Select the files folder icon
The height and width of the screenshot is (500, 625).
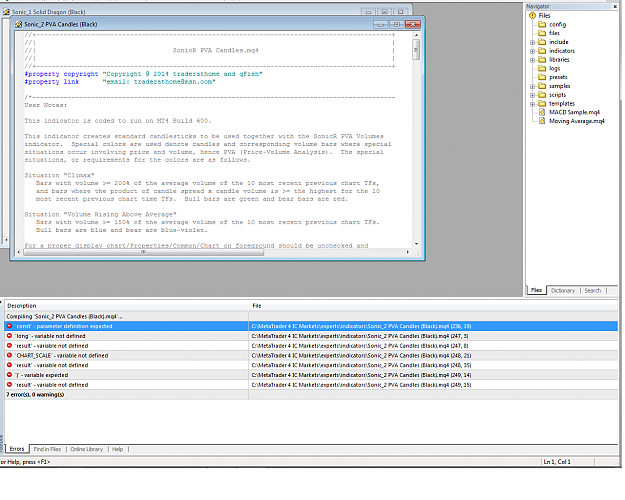(542, 33)
